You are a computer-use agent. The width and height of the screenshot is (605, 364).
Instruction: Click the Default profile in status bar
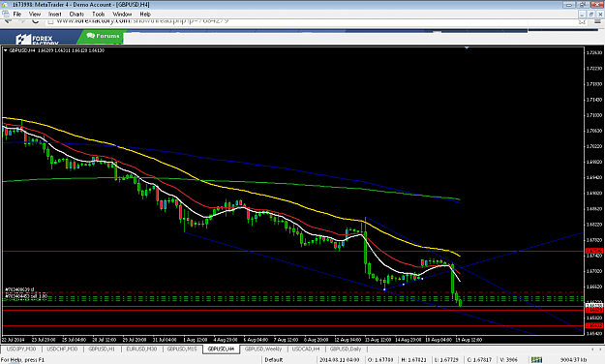point(274,360)
